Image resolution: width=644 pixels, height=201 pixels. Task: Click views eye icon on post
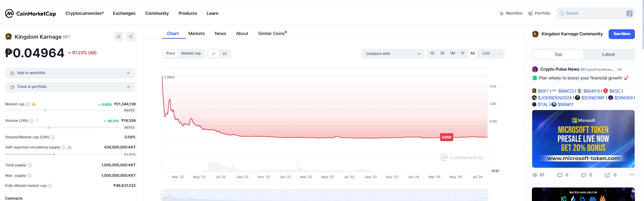pos(535,175)
